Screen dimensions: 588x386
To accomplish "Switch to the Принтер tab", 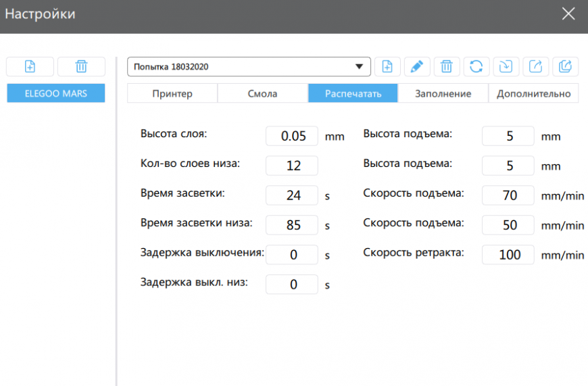I will pos(172,93).
